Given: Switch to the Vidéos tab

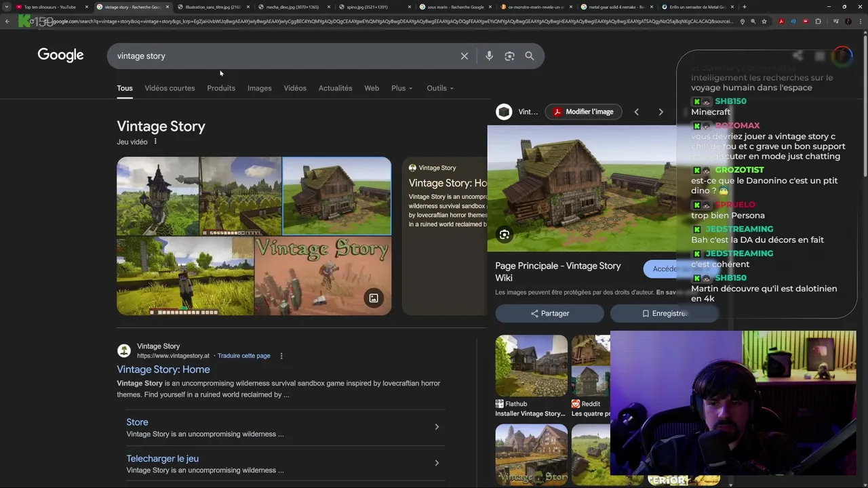Looking at the screenshot, I should tap(295, 88).
